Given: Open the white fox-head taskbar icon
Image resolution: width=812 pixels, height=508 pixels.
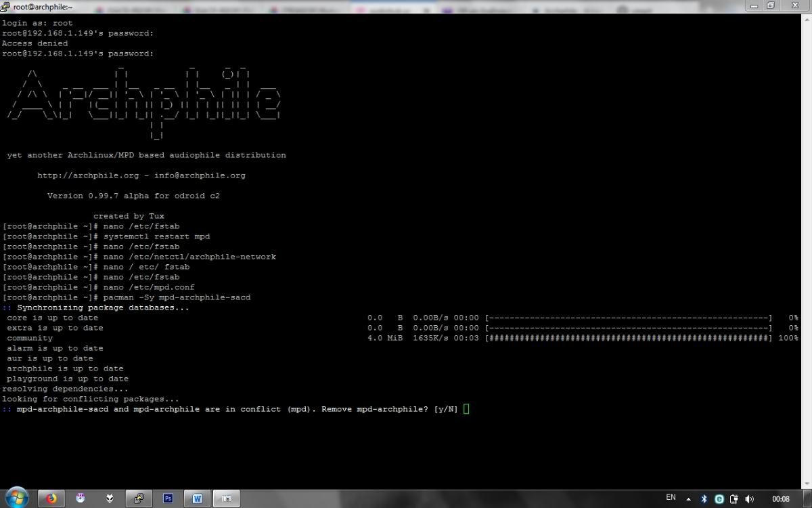Looking at the screenshot, I should click(110, 499).
